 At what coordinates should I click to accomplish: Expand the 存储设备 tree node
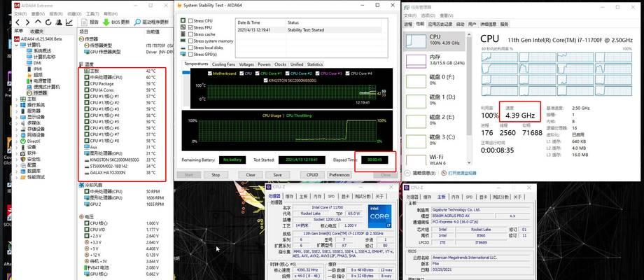coord(16,129)
